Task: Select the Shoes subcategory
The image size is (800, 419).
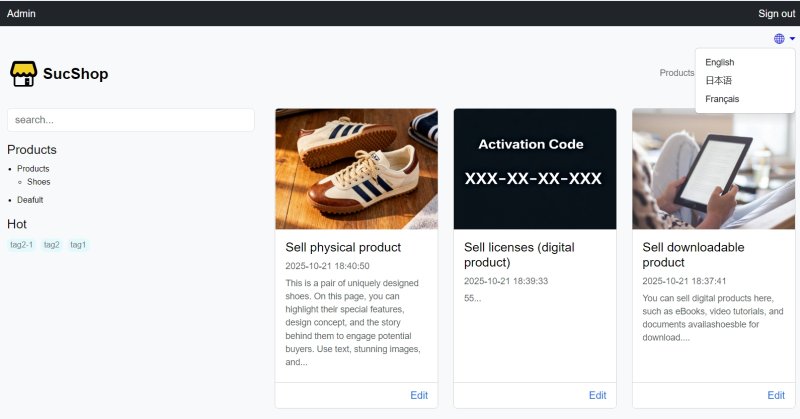Action: click(x=38, y=182)
